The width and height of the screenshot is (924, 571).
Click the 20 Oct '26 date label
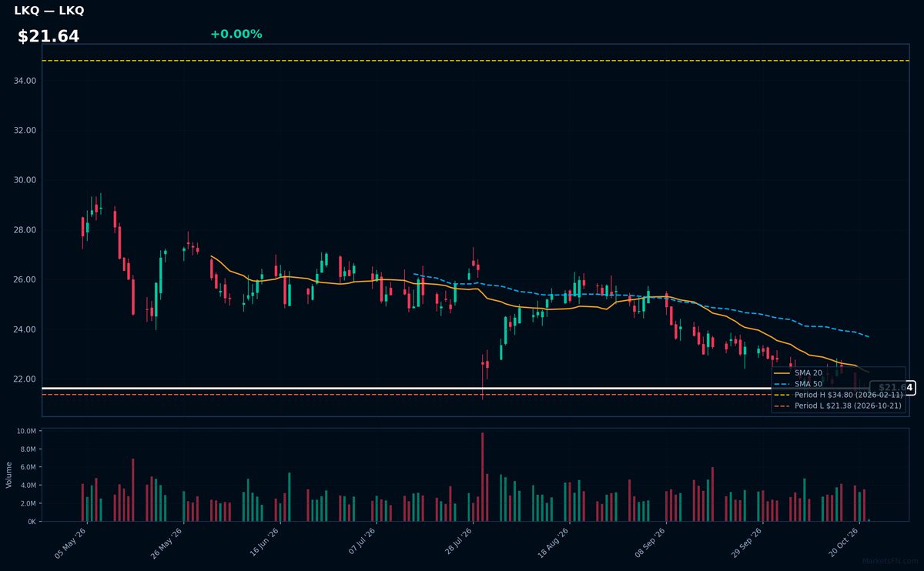(x=843, y=543)
